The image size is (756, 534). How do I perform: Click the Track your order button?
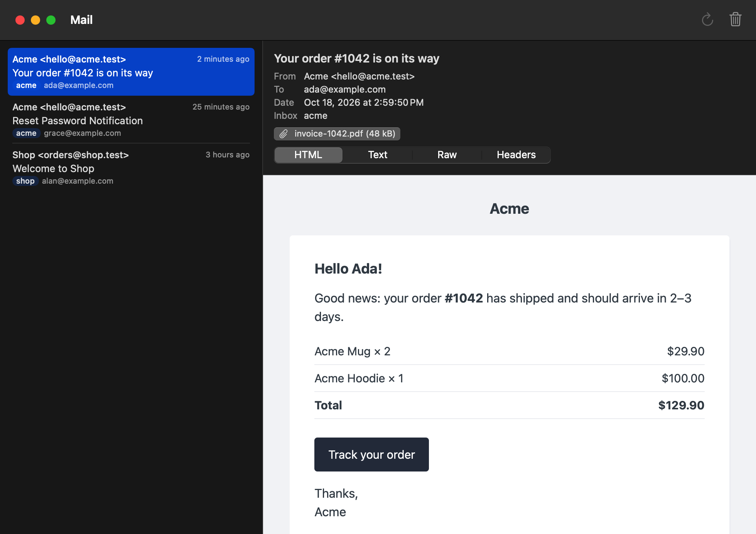[x=371, y=455]
